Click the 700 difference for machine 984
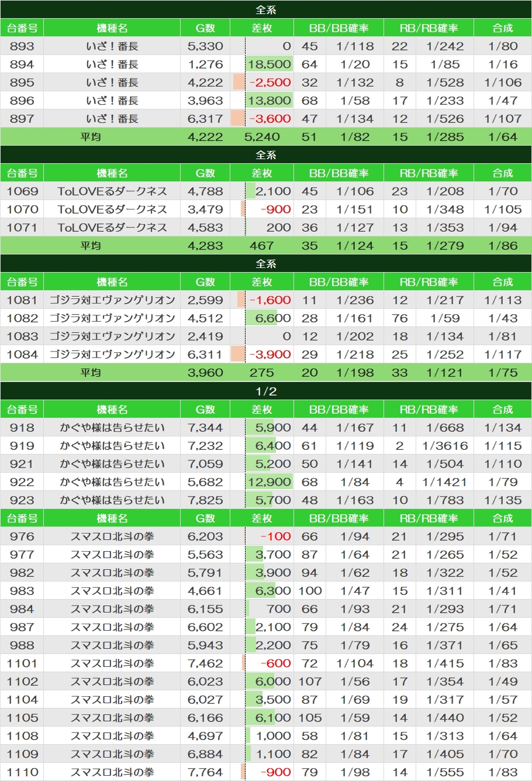Screen dimensions: 532x781 pos(278,609)
